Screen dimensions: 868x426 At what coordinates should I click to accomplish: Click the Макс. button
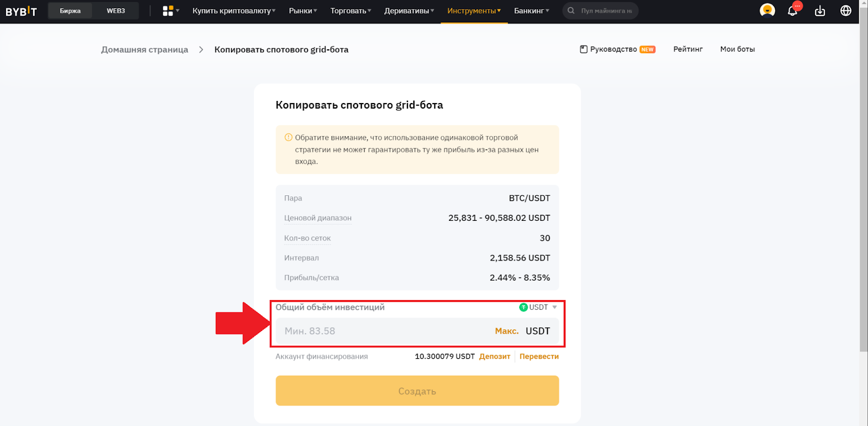507,331
